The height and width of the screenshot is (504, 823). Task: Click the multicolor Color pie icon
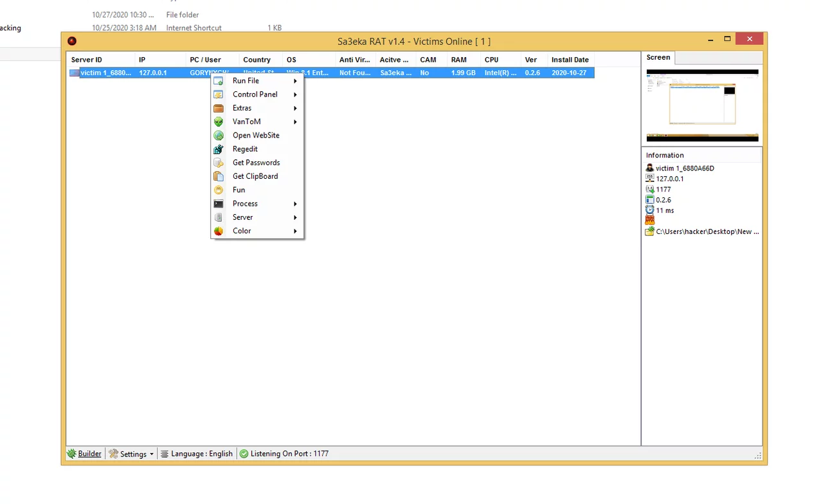tap(219, 231)
